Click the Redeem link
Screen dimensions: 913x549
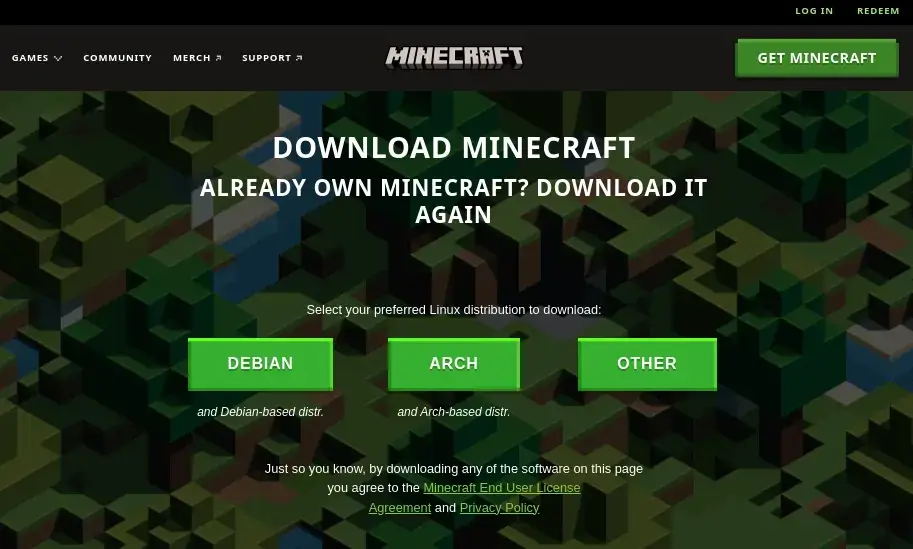click(878, 10)
